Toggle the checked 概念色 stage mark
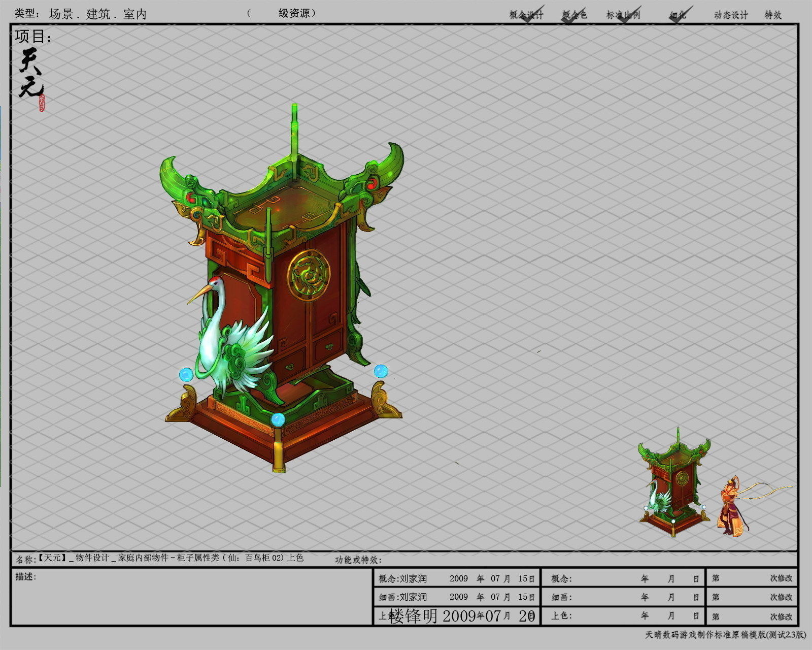 tap(574, 14)
